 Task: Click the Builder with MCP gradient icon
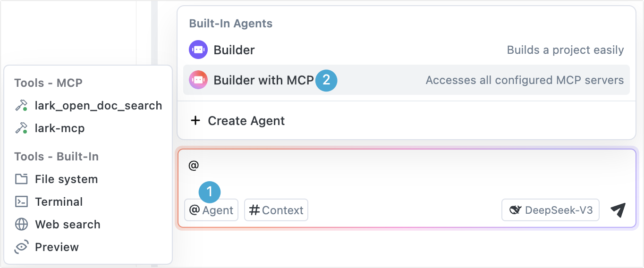(x=198, y=80)
